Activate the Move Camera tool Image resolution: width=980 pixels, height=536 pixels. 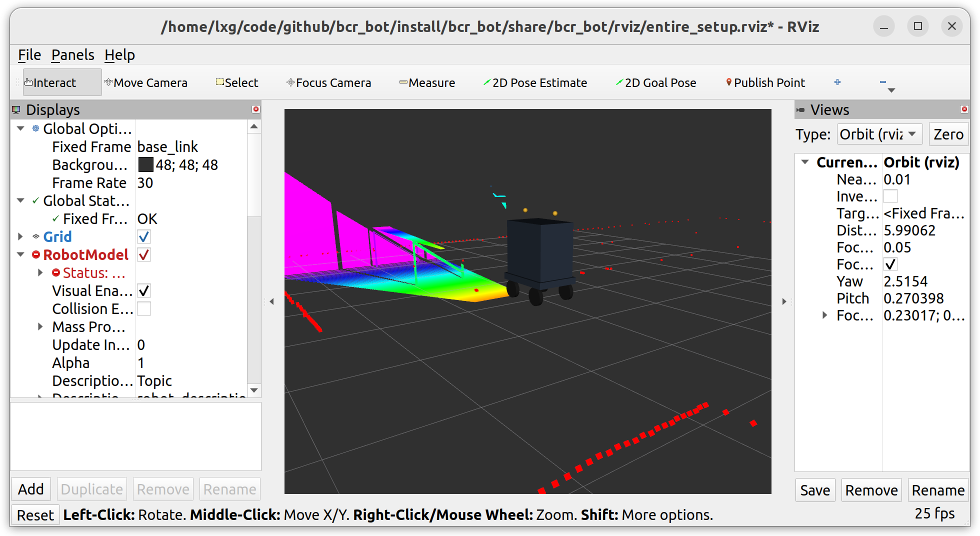146,82
